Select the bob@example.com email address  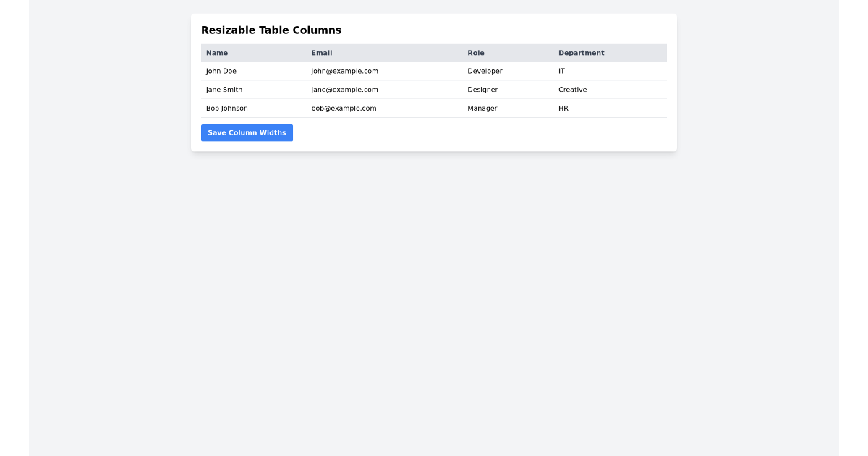343,108
